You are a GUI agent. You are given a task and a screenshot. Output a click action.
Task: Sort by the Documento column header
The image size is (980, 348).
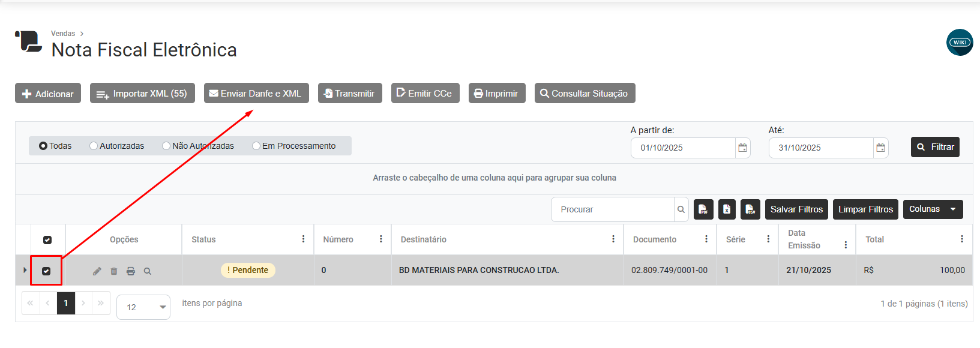pyautogui.click(x=655, y=239)
